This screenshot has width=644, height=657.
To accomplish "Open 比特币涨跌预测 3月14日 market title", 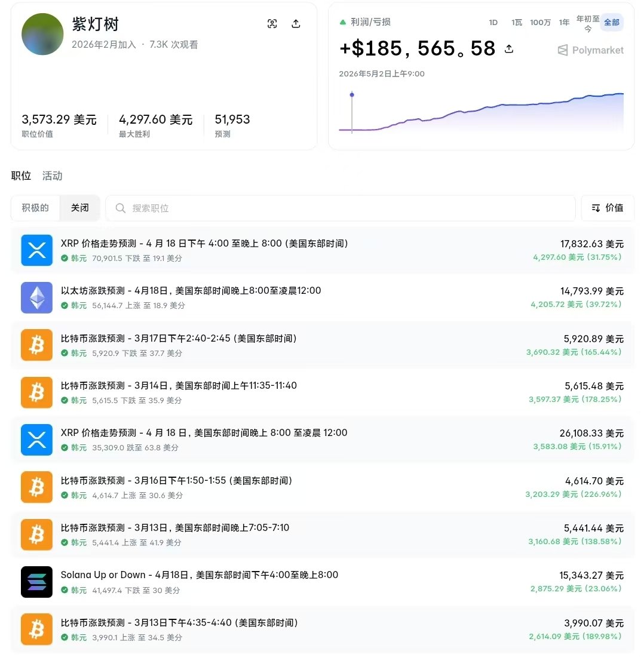I will click(x=179, y=385).
